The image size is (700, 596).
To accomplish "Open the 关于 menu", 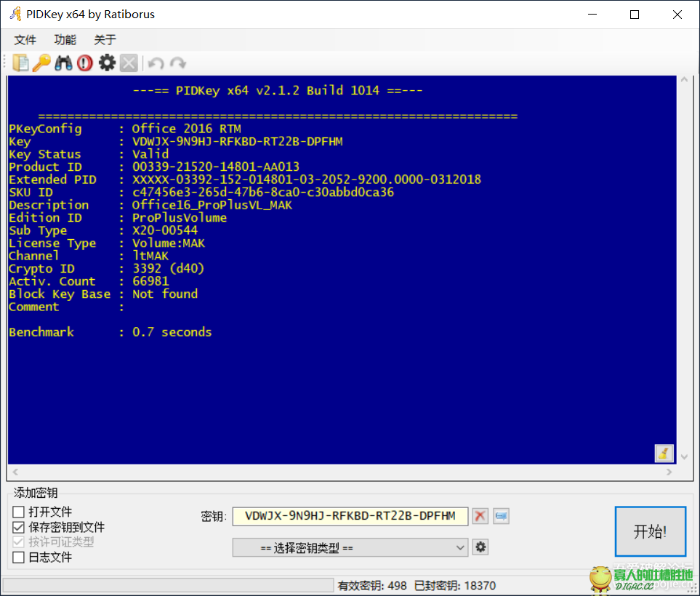I will point(105,40).
